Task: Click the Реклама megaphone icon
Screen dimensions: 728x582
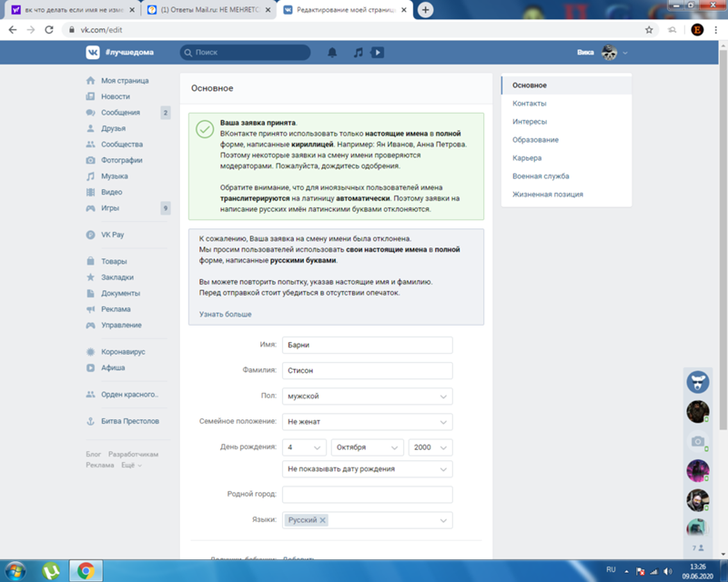Action: [90, 309]
